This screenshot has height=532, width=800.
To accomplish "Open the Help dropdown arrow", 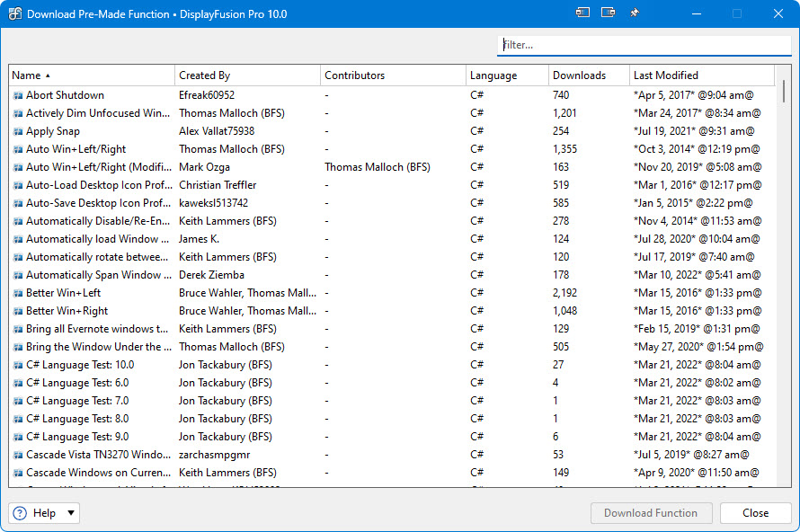I will [71, 513].
